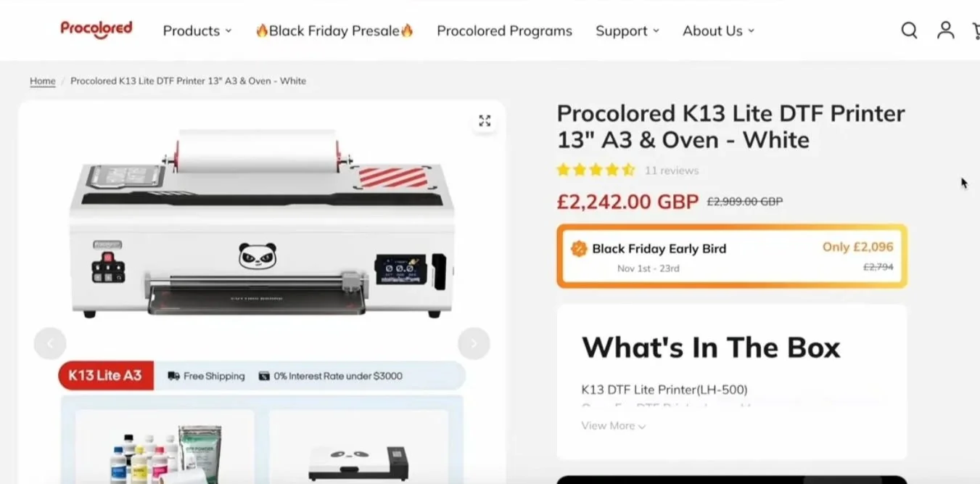Click the Black Friday Early Bird banner
Image resolution: width=980 pixels, height=484 pixels.
(x=732, y=256)
